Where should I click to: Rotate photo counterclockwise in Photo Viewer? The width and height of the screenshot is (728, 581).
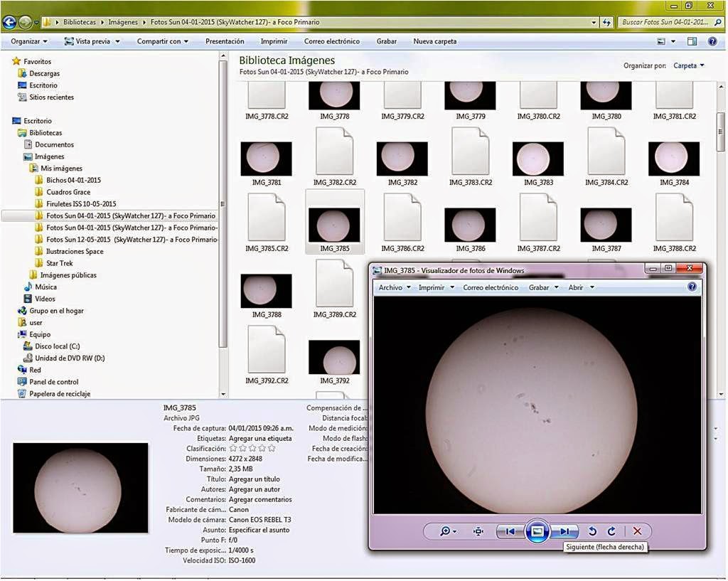click(x=592, y=531)
